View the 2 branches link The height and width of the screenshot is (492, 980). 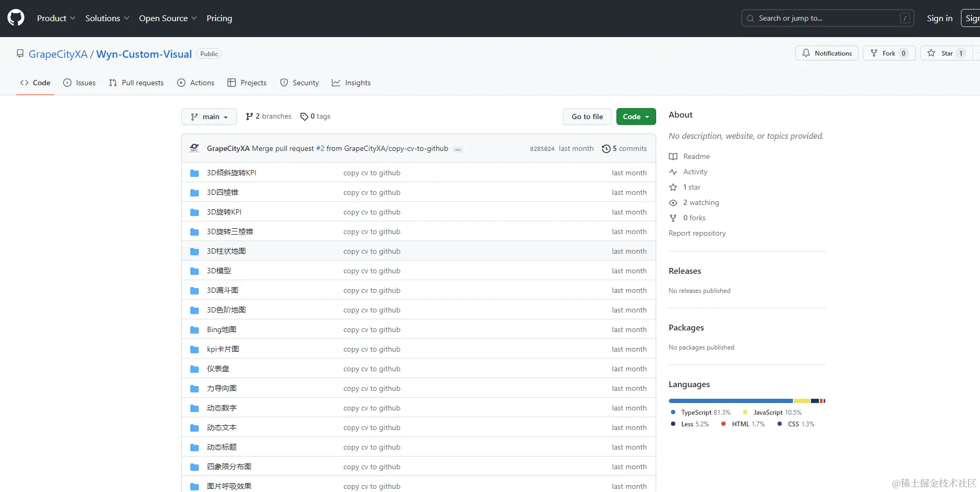coord(269,116)
